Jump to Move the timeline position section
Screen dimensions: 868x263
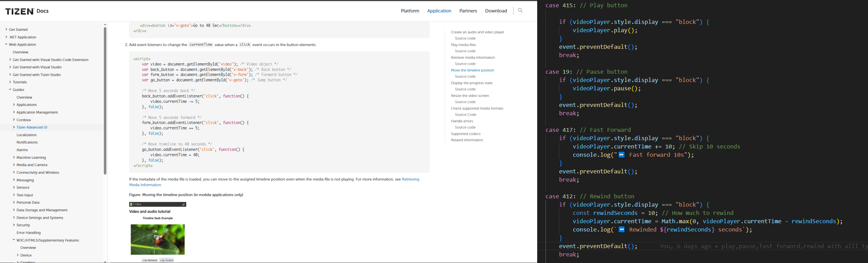[x=472, y=70]
